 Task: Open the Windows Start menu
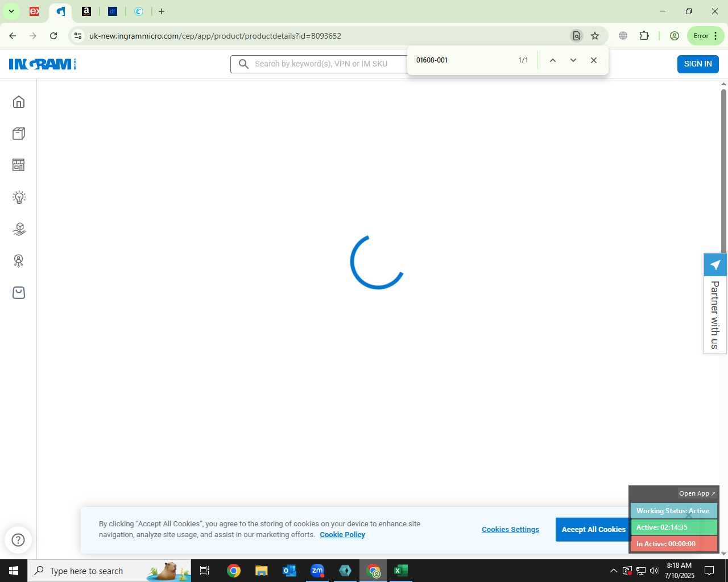tap(14, 571)
